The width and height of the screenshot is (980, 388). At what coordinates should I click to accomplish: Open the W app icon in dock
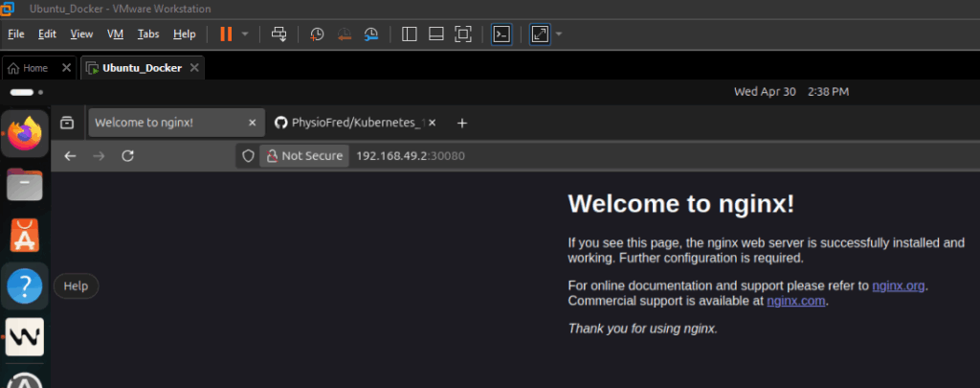25,336
